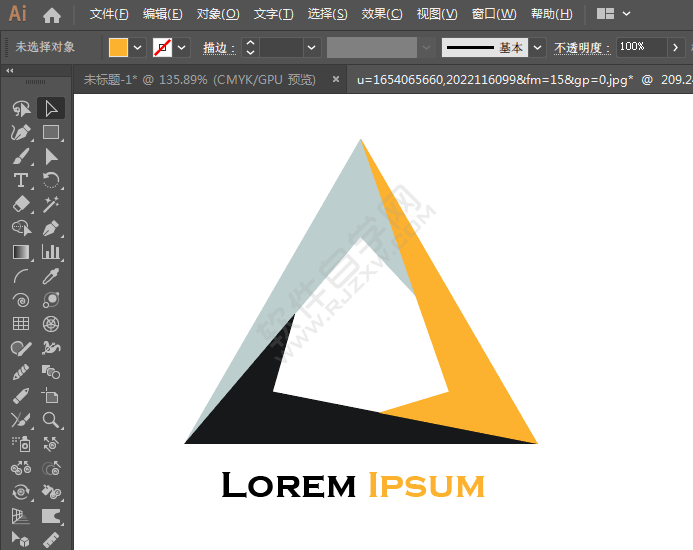693x550 pixels.
Task: Click the Home icon beside Ai logo
Action: click(x=52, y=14)
